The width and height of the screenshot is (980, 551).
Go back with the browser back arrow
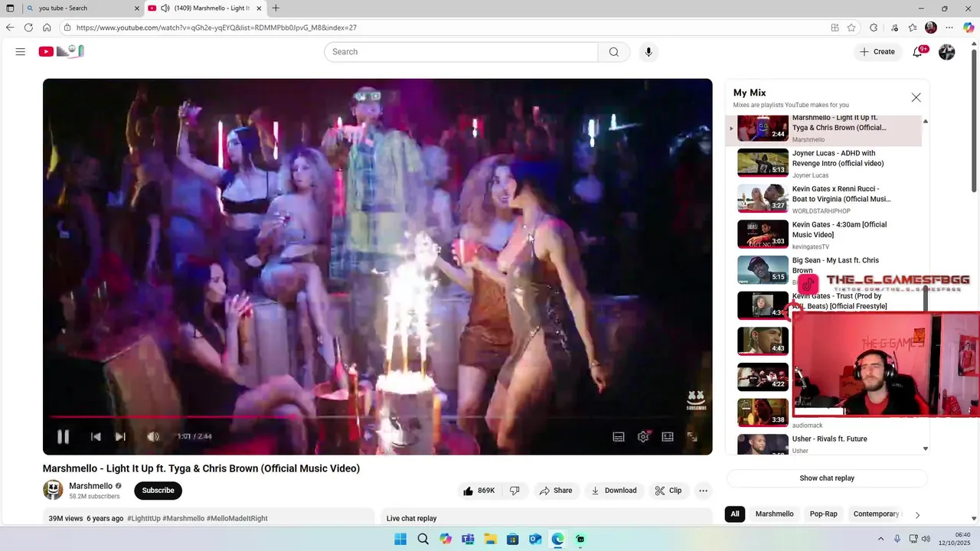click(x=10, y=28)
